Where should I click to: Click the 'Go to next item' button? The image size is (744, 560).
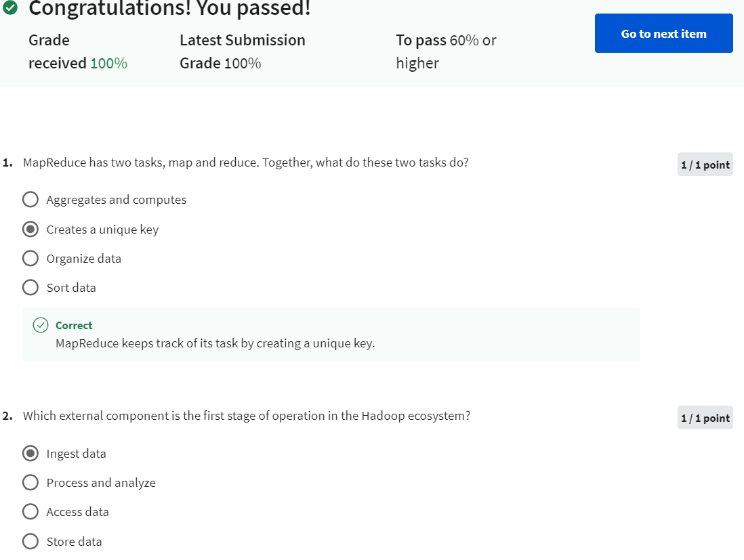pyautogui.click(x=663, y=33)
